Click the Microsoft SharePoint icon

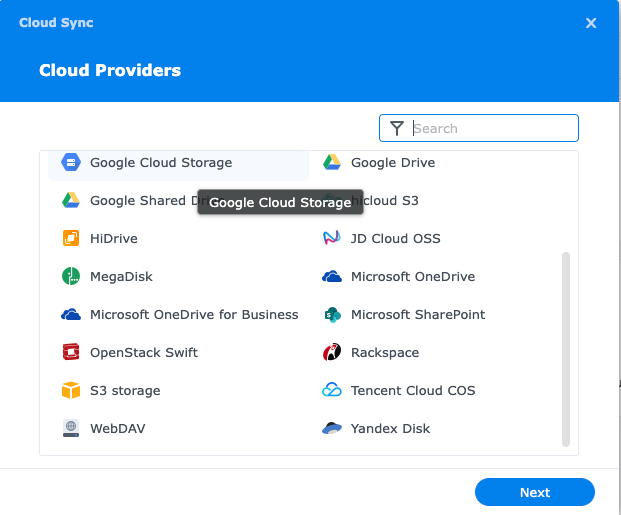[332, 315]
